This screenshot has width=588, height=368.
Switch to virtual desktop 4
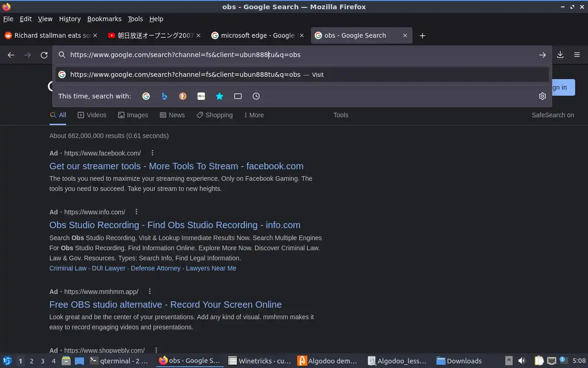tap(53, 361)
